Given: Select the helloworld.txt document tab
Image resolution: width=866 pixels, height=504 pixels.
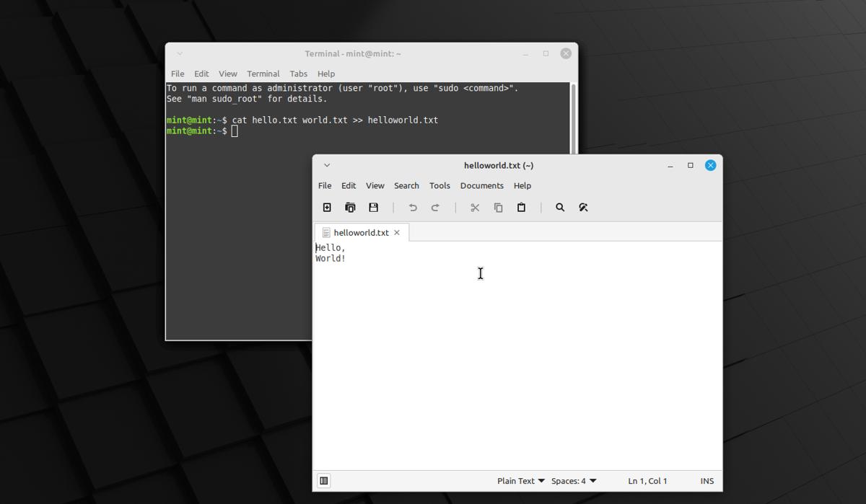Looking at the screenshot, I should click(x=361, y=232).
